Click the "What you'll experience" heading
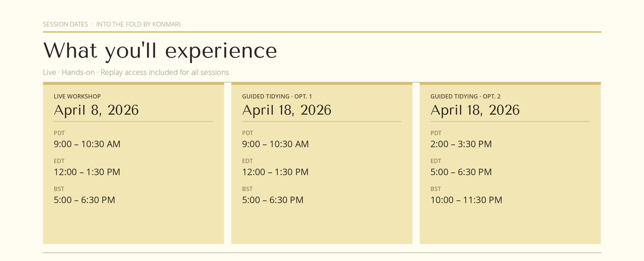The width and height of the screenshot is (644, 261). (x=160, y=50)
